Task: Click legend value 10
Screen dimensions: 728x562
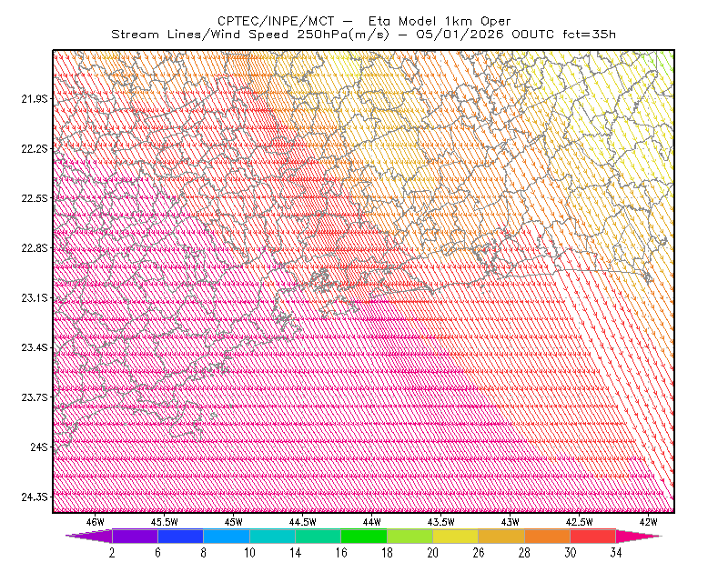Action: coord(249,553)
